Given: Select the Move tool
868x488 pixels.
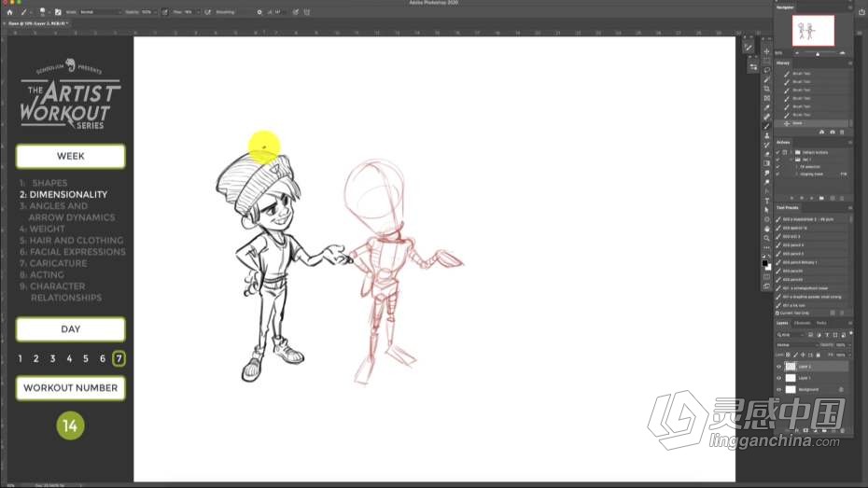Looking at the screenshot, I should (x=766, y=51).
